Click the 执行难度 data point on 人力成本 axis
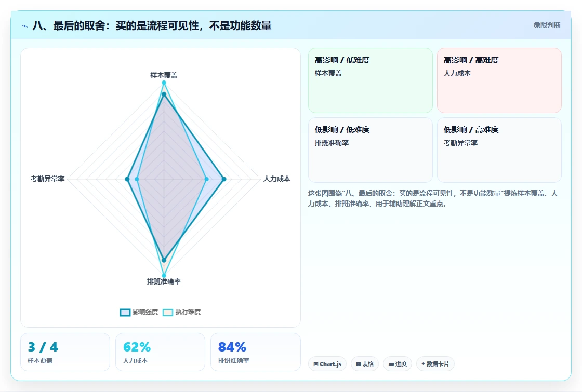Viewport: 582px width, 392px height. pos(207,179)
